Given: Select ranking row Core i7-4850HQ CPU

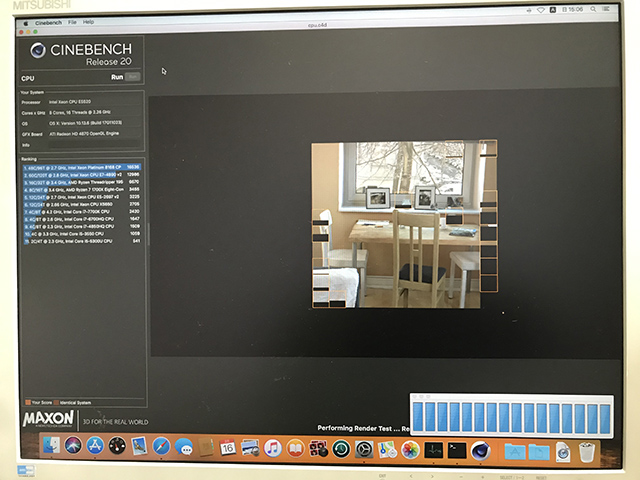Looking at the screenshot, I should [82, 226].
